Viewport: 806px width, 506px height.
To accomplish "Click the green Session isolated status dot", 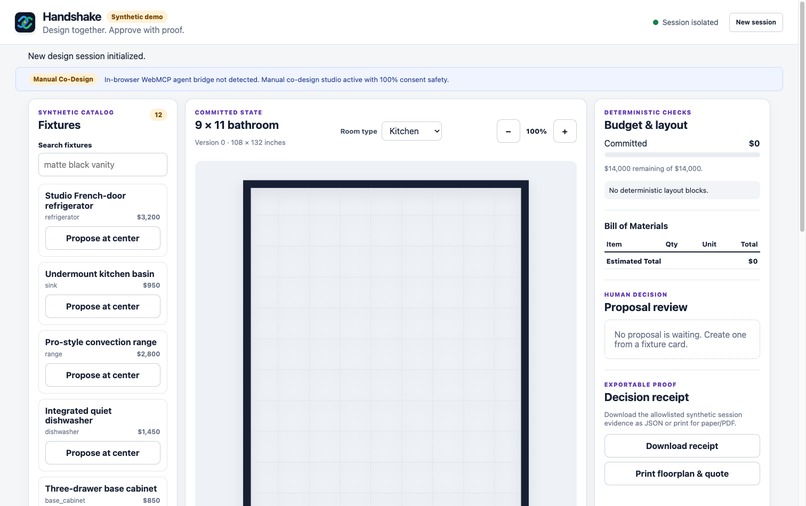I will pyautogui.click(x=655, y=23).
